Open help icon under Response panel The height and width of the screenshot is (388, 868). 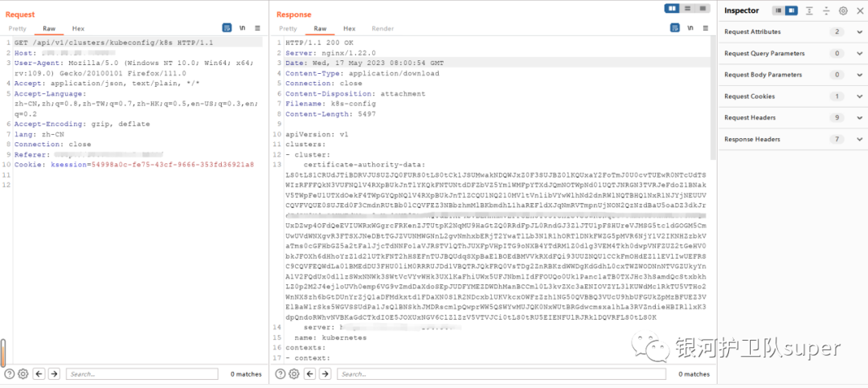pos(280,374)
